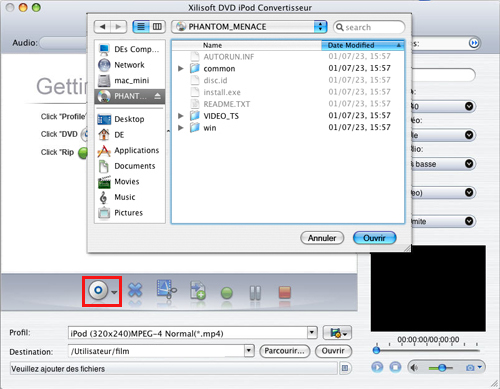Click the Ouvrir button in dialog
The image size is (500, 389).
[375, 238]
